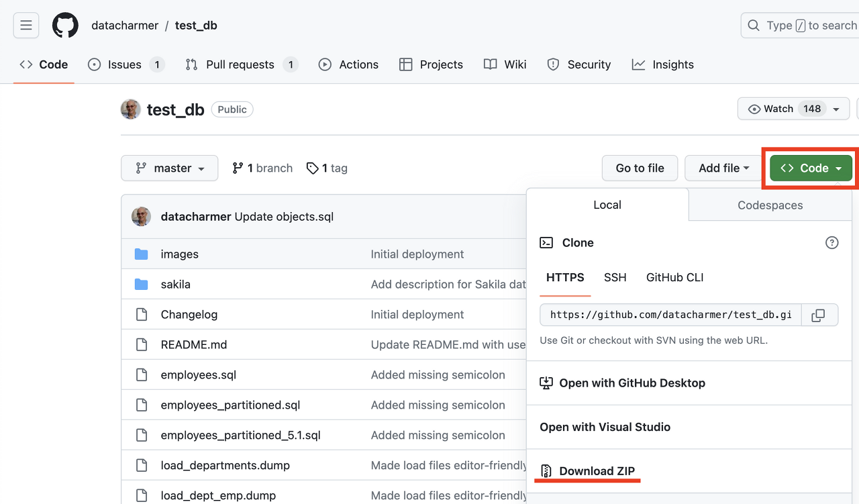Open the Security tab

click(x=579, y=64)
